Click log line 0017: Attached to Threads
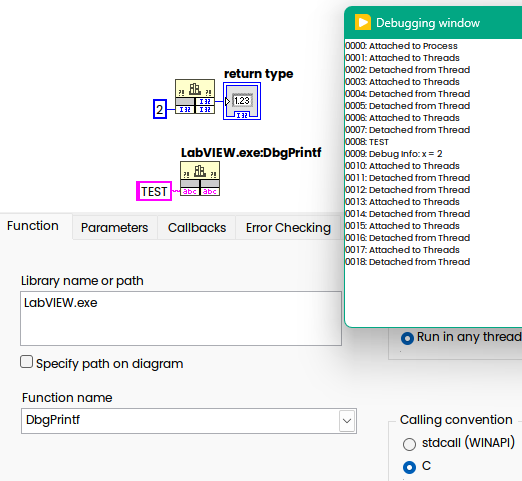The image size is (522, 481). tap(402, 250)
